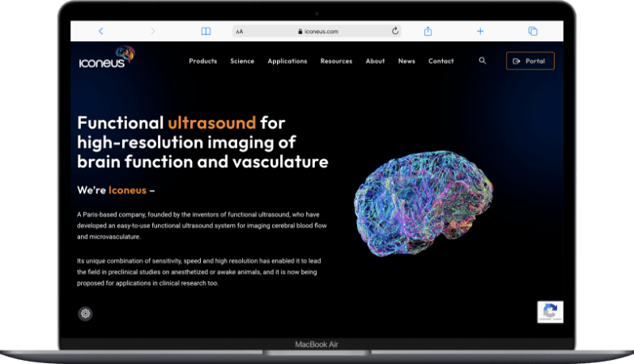634x364 pixels.
Task: Open the Science menu
Action: pyautogui.click(x=242, y=61)
